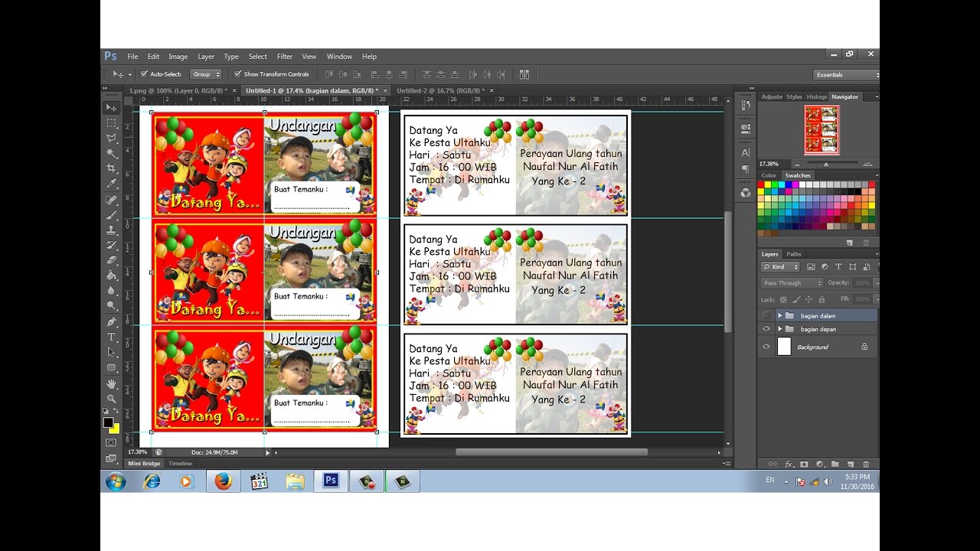This screenshot has height=551, width=980.
Task: Select the Hand tool
Action: coord(112,383)
